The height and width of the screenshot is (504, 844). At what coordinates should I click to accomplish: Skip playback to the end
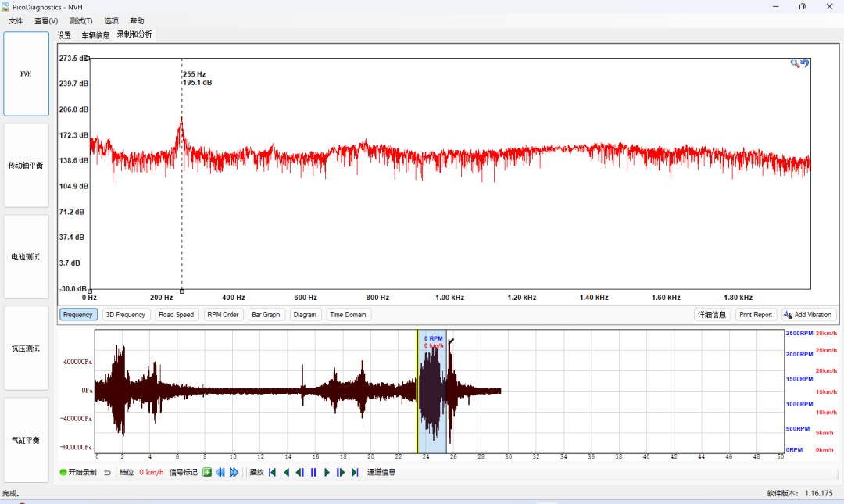pyautogui.click(x=355, y=472)
